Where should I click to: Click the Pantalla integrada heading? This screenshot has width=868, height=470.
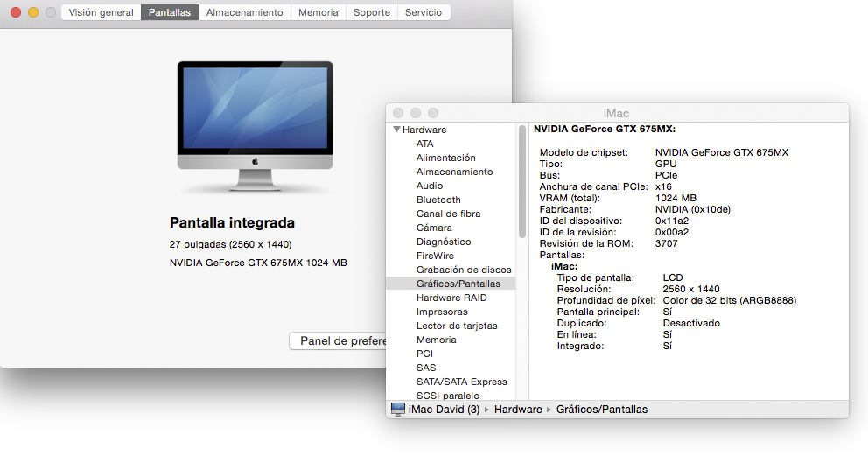232,222
